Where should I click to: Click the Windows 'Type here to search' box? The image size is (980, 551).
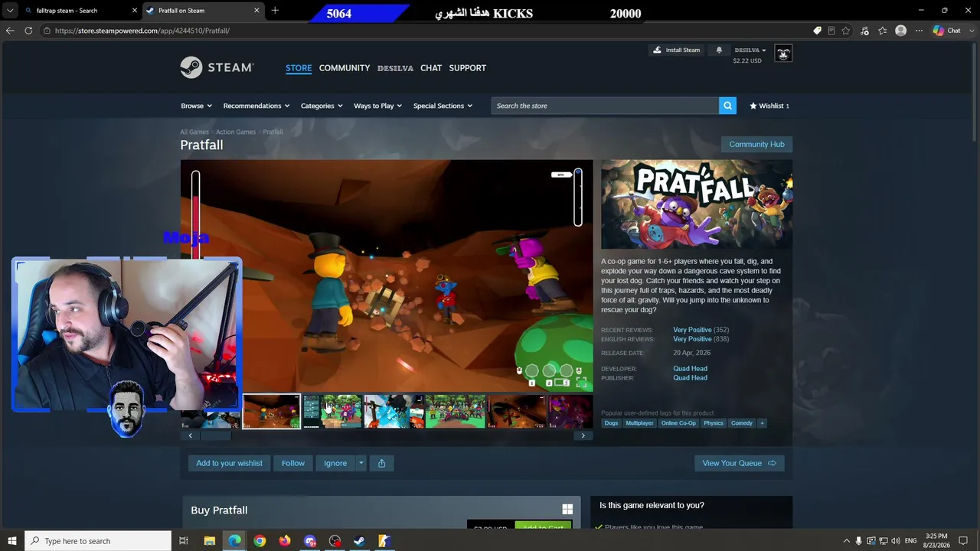coord(97,541)
